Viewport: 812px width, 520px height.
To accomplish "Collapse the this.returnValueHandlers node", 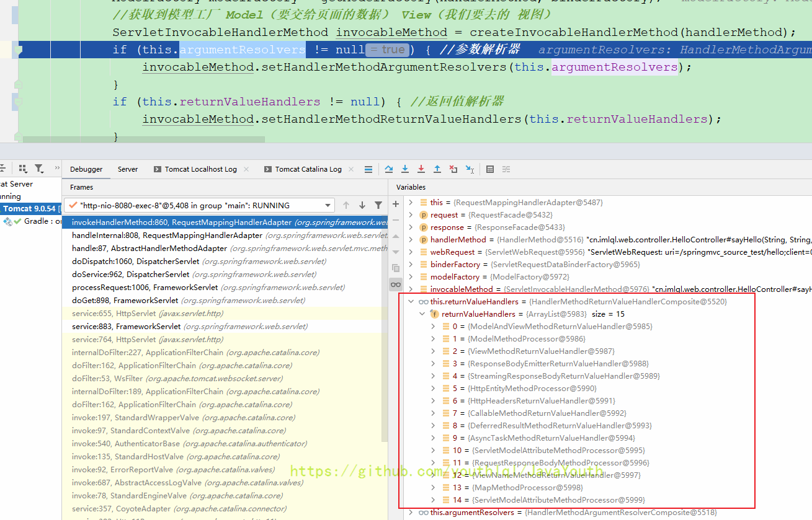I will click(411, 302).
